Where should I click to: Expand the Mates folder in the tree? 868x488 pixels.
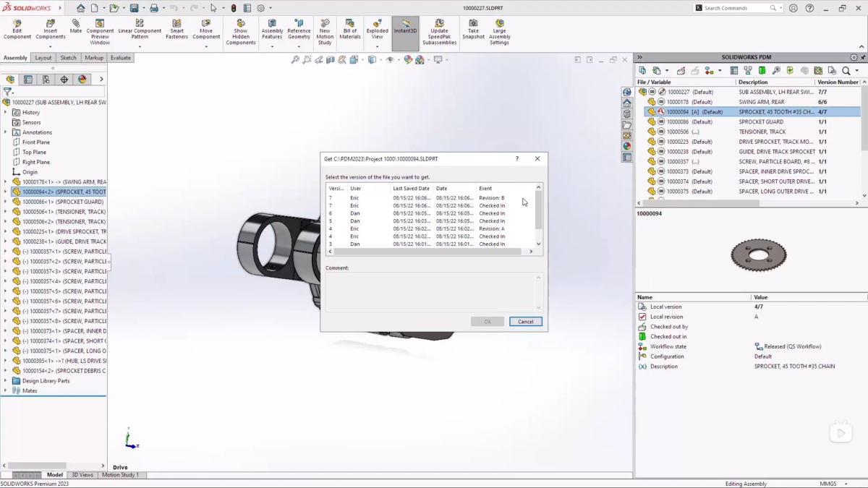6,390
